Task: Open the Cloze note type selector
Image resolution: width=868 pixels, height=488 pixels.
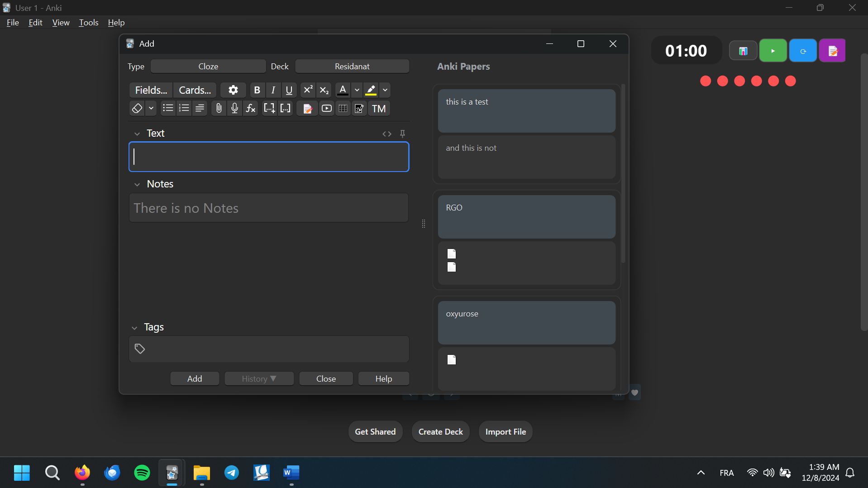Action: click(x=208, y=67)
